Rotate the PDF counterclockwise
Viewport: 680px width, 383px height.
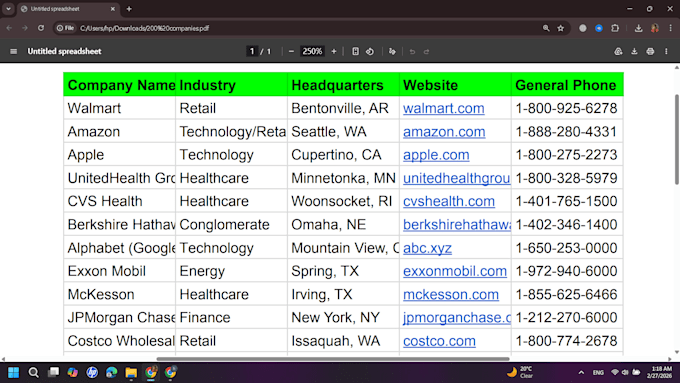coord(369,51)
